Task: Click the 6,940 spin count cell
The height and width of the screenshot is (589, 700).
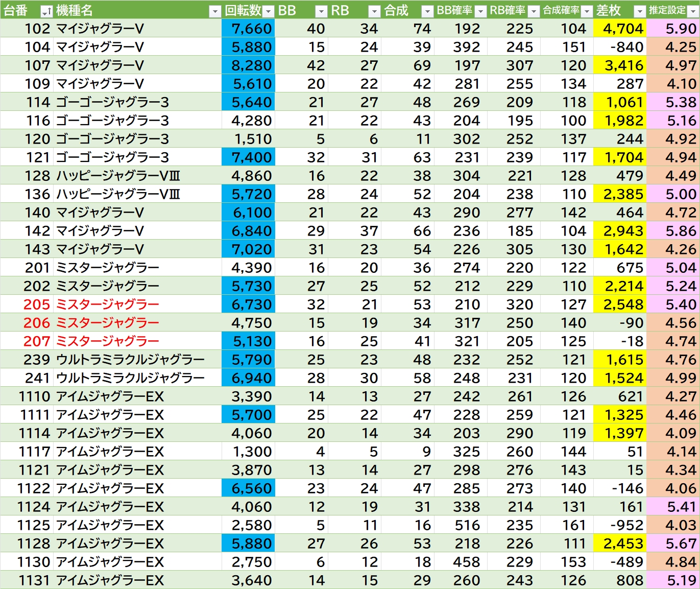Action: (x=248, y=378)
